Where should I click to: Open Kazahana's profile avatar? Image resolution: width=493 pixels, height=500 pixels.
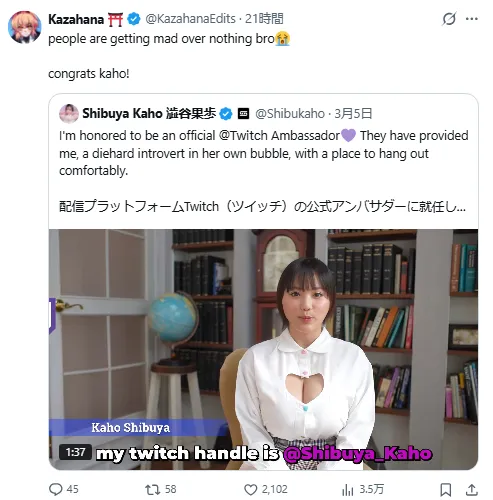(x=24, y=27)
